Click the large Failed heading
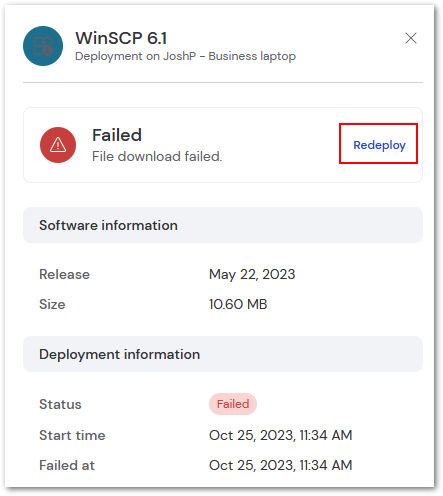The height and width of the screenshot is (496, 443). [x=117, y=135]
